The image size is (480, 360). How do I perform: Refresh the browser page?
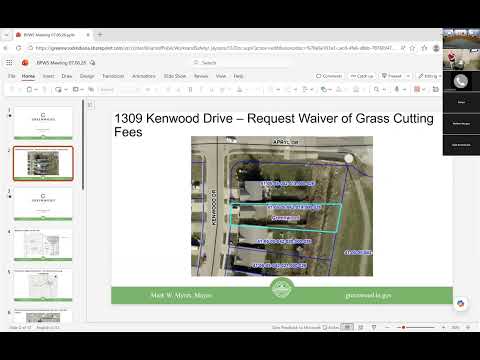click(x=19, y=48)
